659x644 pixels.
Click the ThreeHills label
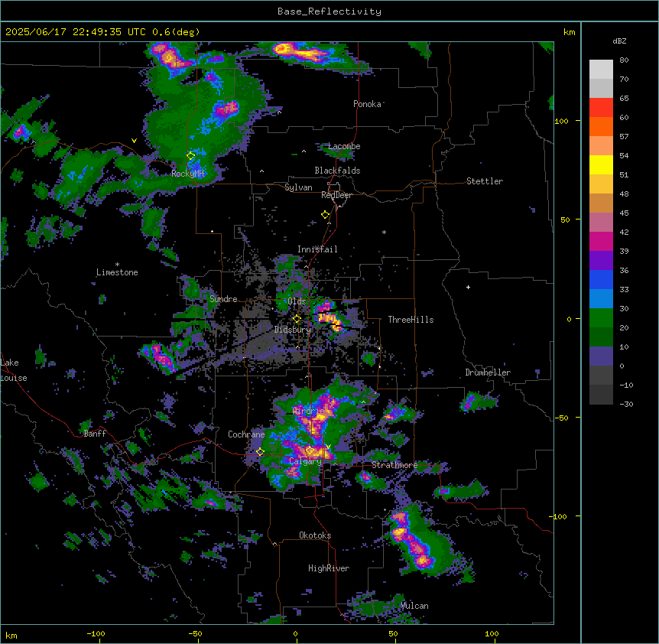(x=411, y=320)
